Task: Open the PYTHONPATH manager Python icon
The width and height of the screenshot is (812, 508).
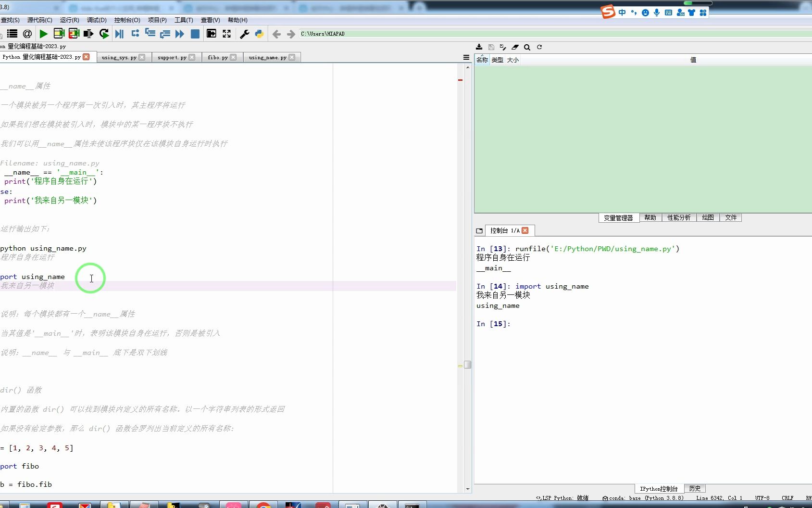Action: [260, 34]
